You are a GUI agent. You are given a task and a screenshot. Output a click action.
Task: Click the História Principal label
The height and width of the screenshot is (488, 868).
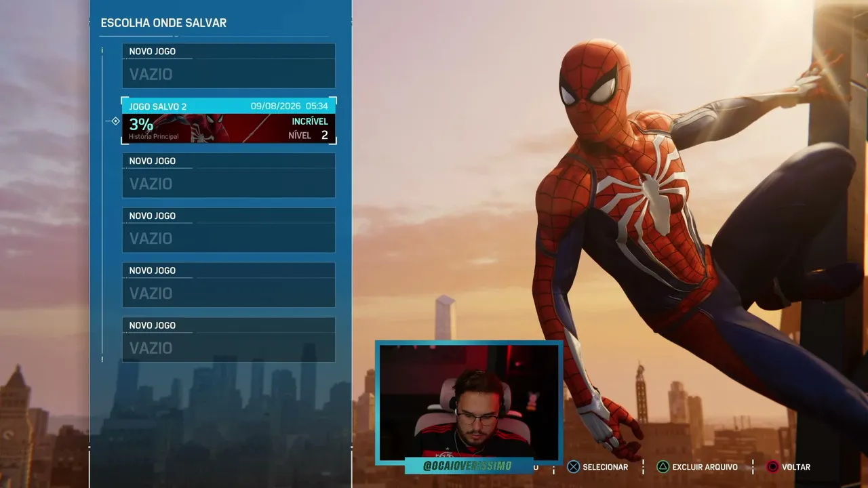[x=154, y=137]
